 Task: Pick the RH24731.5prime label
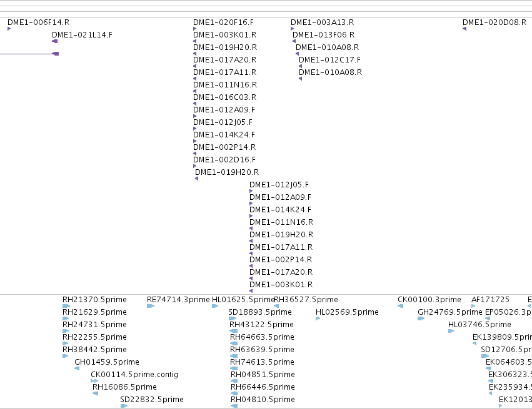click(x=94, y=325)
